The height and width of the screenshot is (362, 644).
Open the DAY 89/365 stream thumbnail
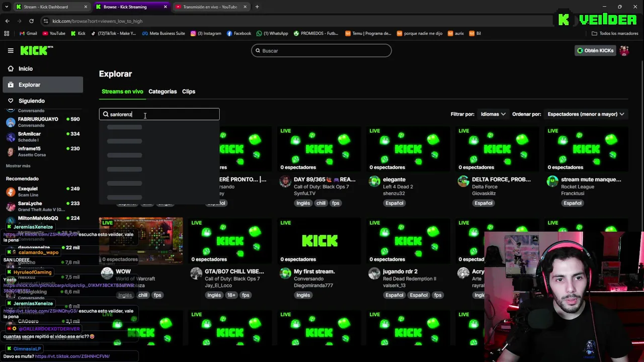(319, 149)
